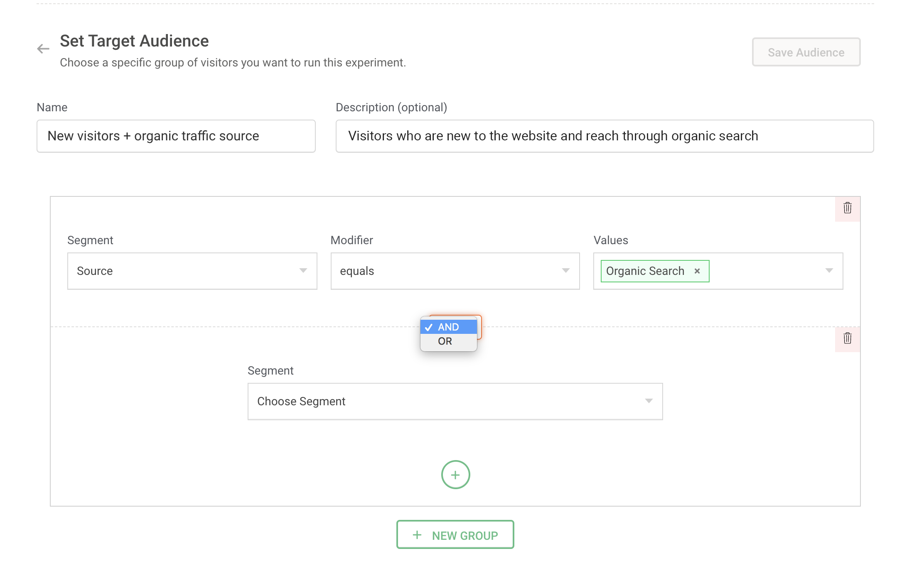Click the Choose Segment placeholder text
Screen dimensions: 924x583
pyautogui.click(x=301, y=402)
